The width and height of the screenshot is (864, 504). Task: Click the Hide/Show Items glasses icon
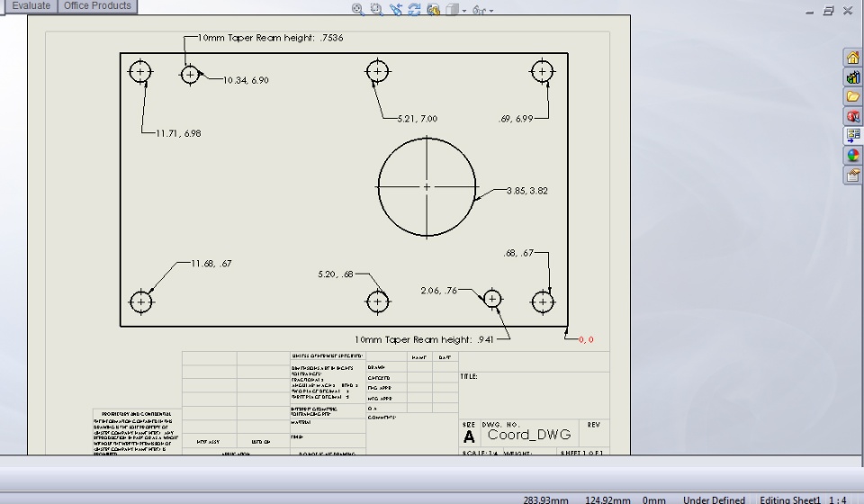click(480, 9)
